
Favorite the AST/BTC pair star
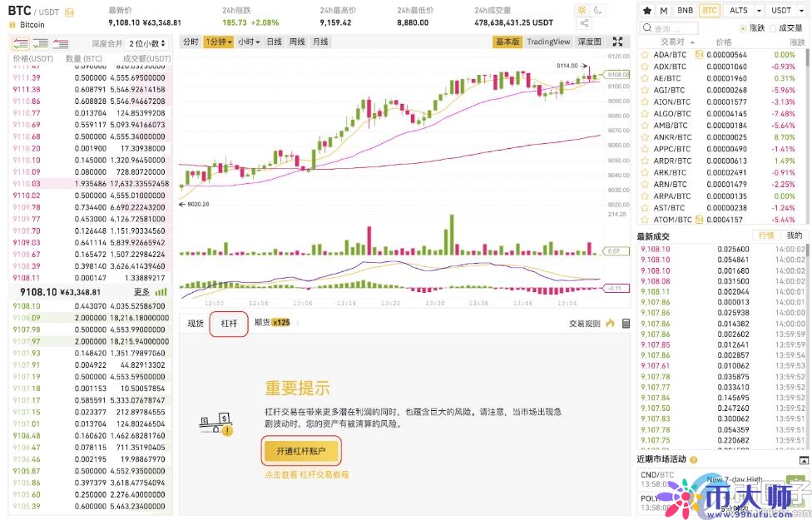coord(645,208)
